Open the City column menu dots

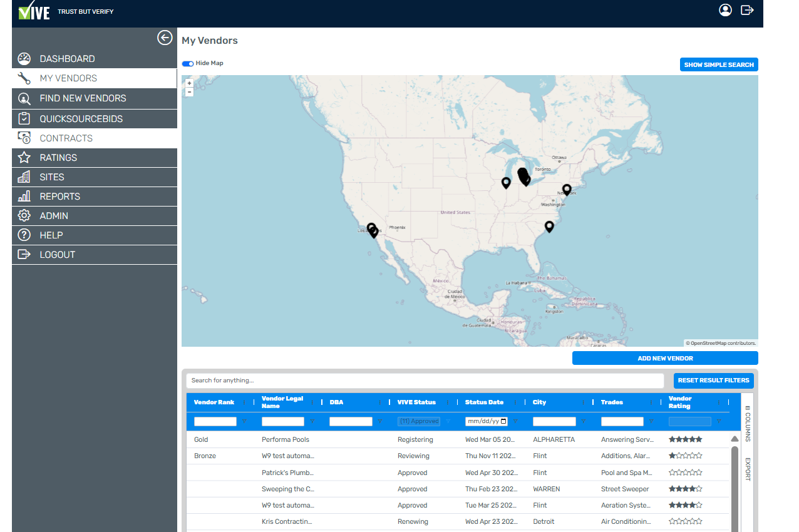583,402
